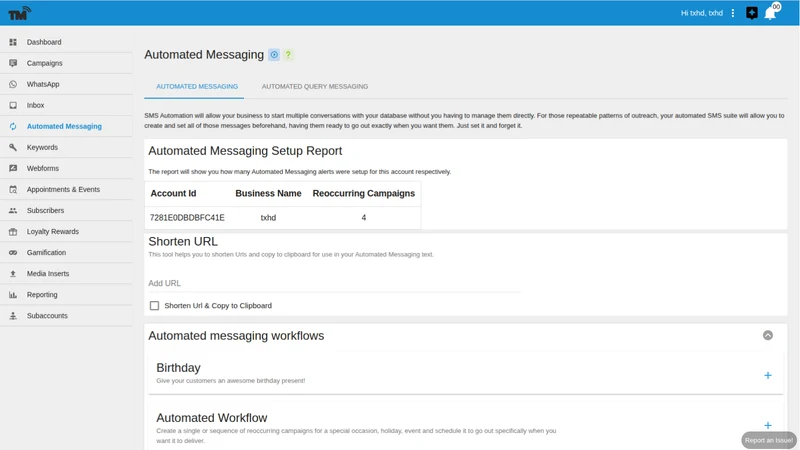Click the Loyalty Rewards gift icon
Screen dimensions: 800x450
click(x=13, y=231)
